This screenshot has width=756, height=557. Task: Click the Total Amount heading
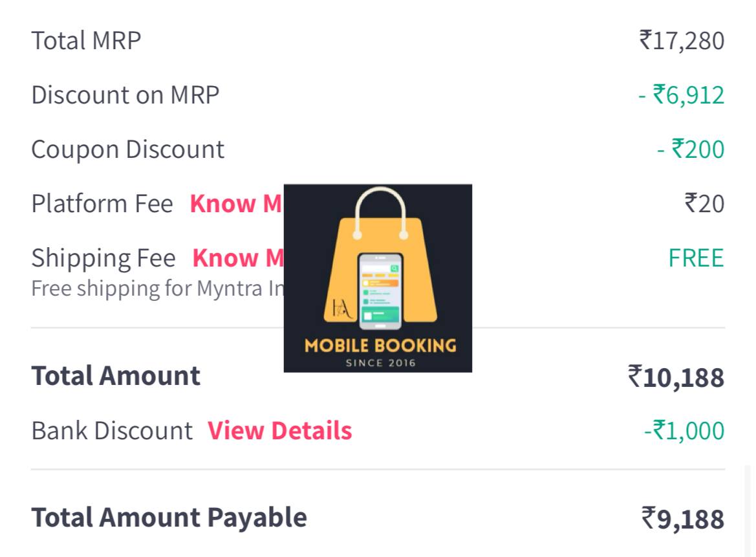[116, 376]
